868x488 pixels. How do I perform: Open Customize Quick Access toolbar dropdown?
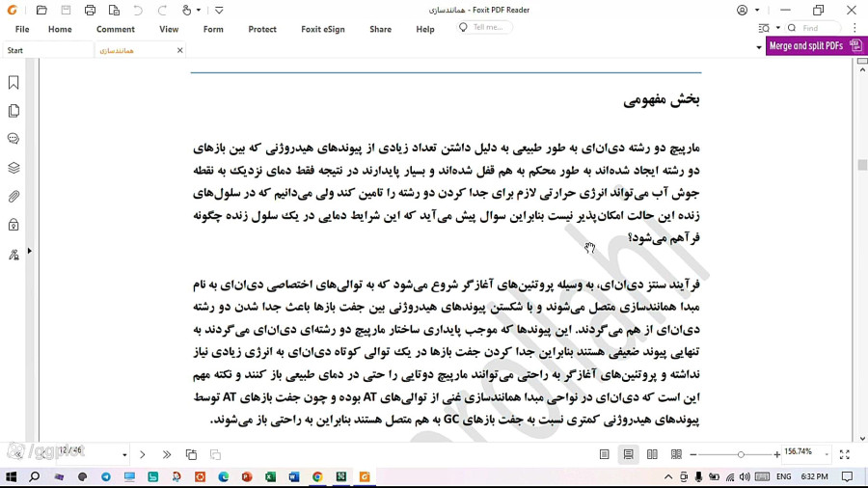click(219, 10)
